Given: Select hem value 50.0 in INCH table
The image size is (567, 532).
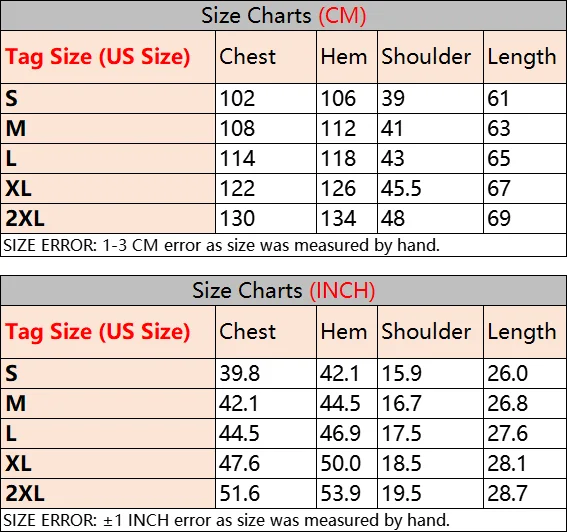Looking at the screenshot, I should [x=341, y=463].
